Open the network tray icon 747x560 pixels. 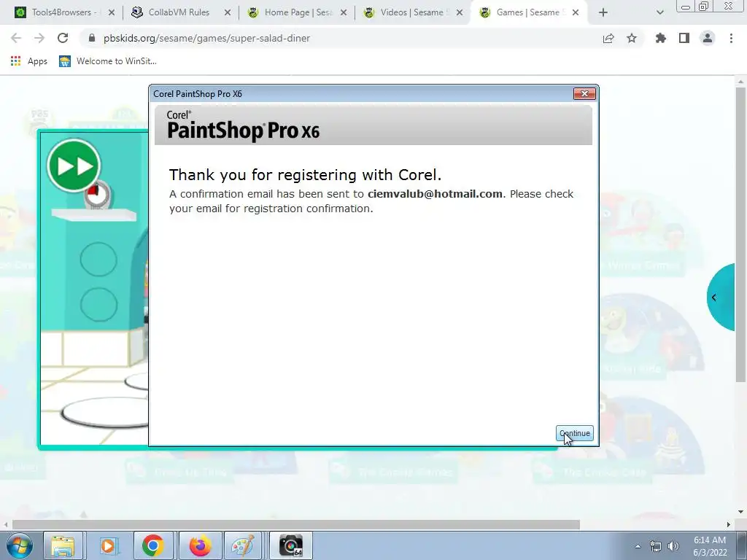pyautogui.click(x=656, y=546)
